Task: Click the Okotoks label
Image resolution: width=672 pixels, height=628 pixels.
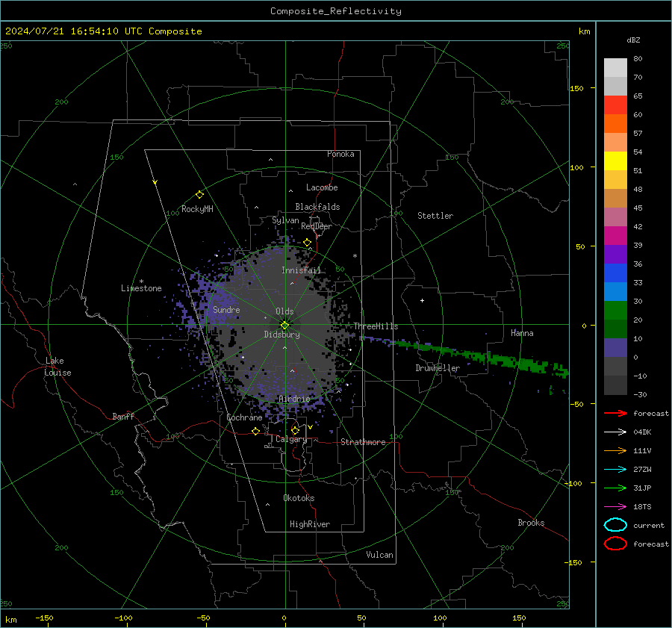Action: pos(299,498)
